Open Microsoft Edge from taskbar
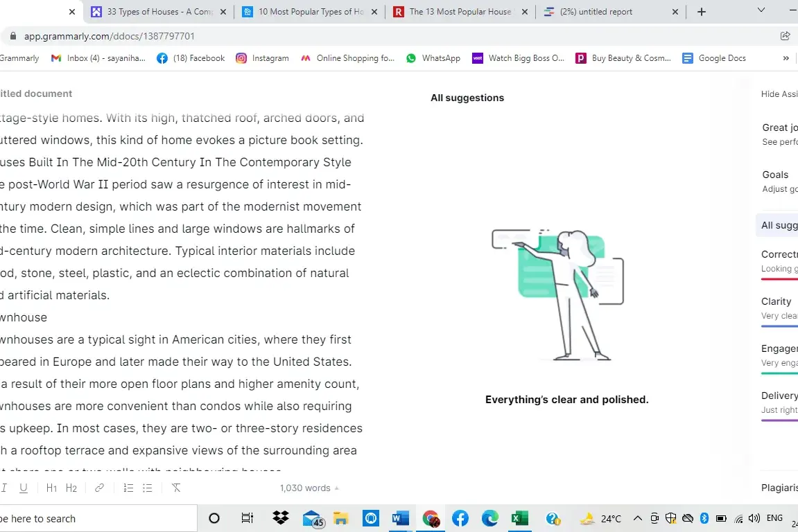Screen dimensions: 798x532 pos(489,518)
